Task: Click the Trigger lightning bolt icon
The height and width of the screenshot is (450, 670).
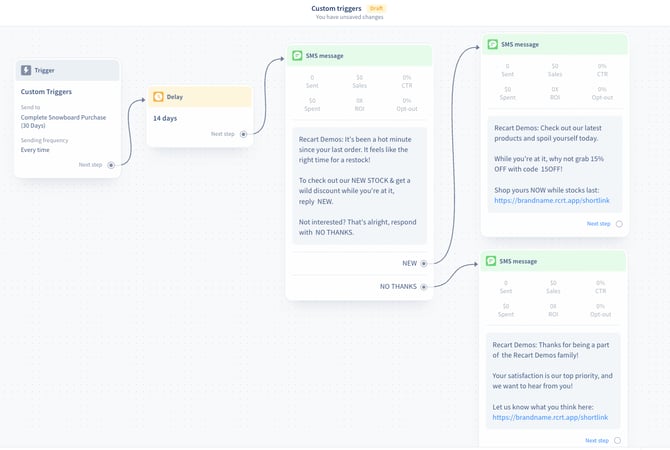Action: click(27, 71)
